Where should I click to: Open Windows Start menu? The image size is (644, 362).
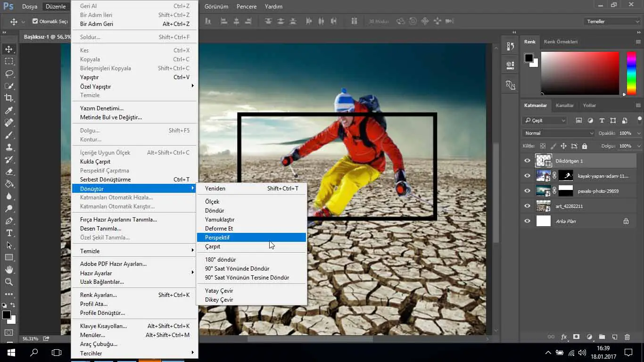pos(11,353)
